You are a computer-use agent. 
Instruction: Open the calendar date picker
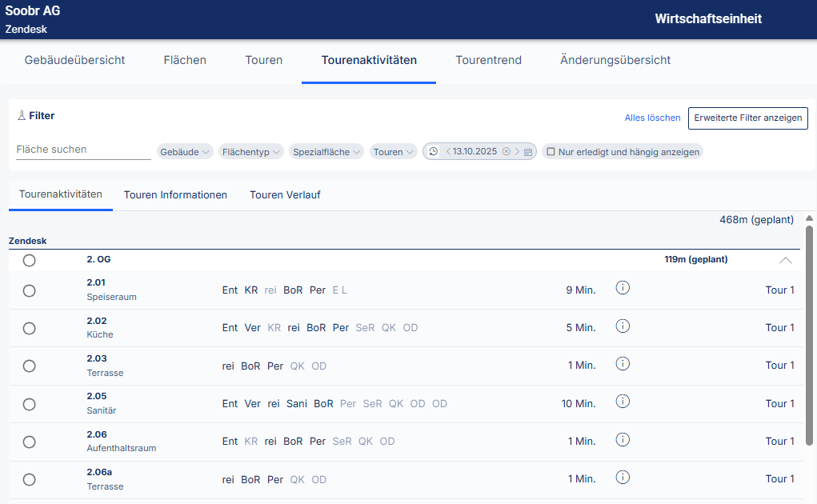(x=528, y=151)
